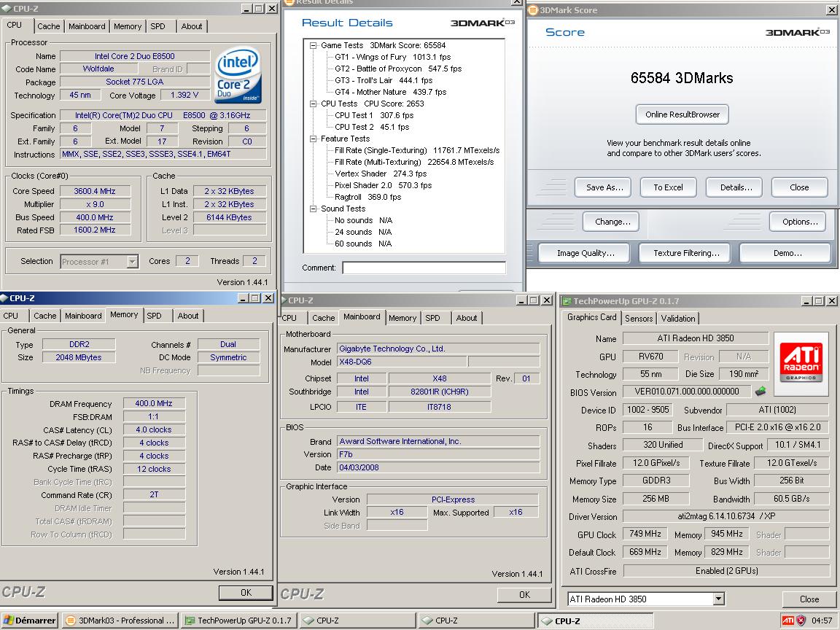Click the Intel Core 2 Duo logo

[x=238, y=76]
